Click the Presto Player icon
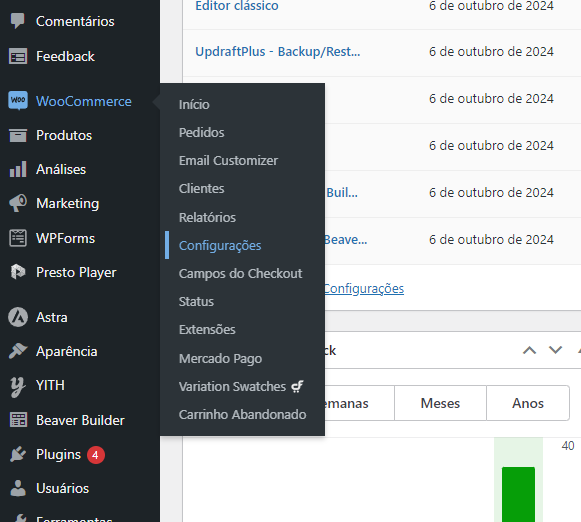 [18, 272]
